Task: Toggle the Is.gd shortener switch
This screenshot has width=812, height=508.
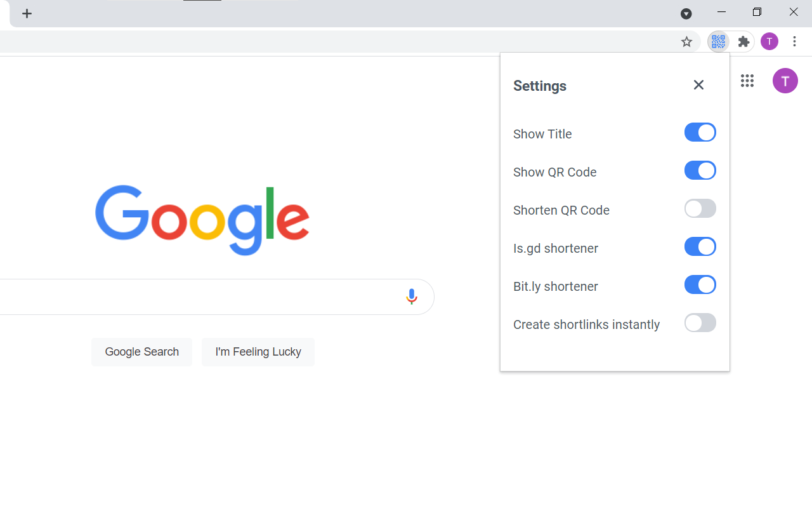Action: pos(700,246)
